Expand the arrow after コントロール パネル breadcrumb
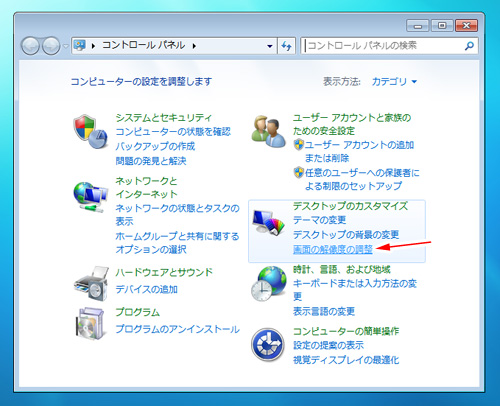This screenshot has width=500, height=406. point(194,46)
